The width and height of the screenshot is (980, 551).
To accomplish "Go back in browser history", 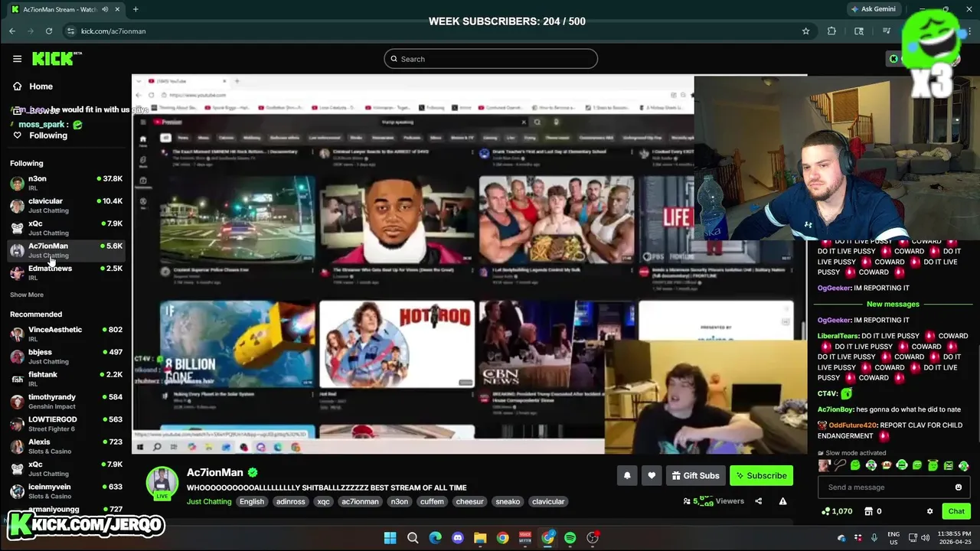I will click(x=12, y=31).
